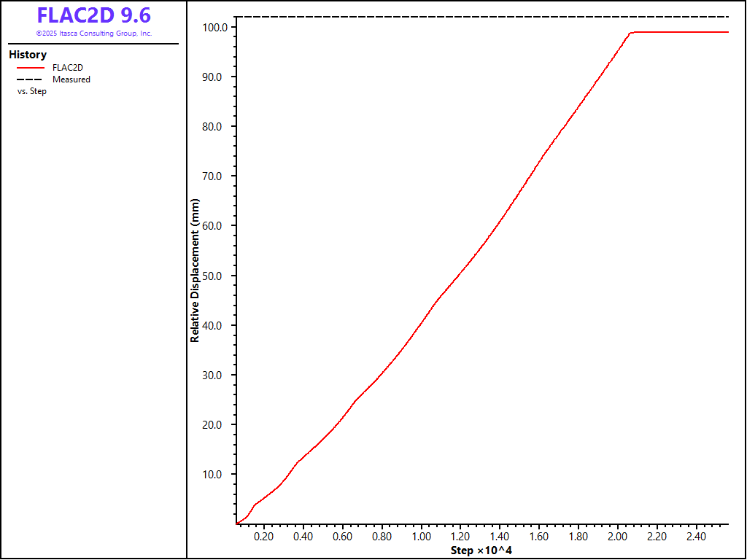Click the 2.00 x-axis tick label

pos(617,537)
